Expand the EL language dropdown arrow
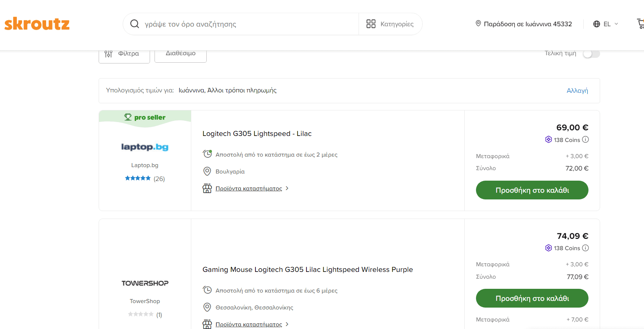Screen dimensions: 644x329 [x=616, y=24]
